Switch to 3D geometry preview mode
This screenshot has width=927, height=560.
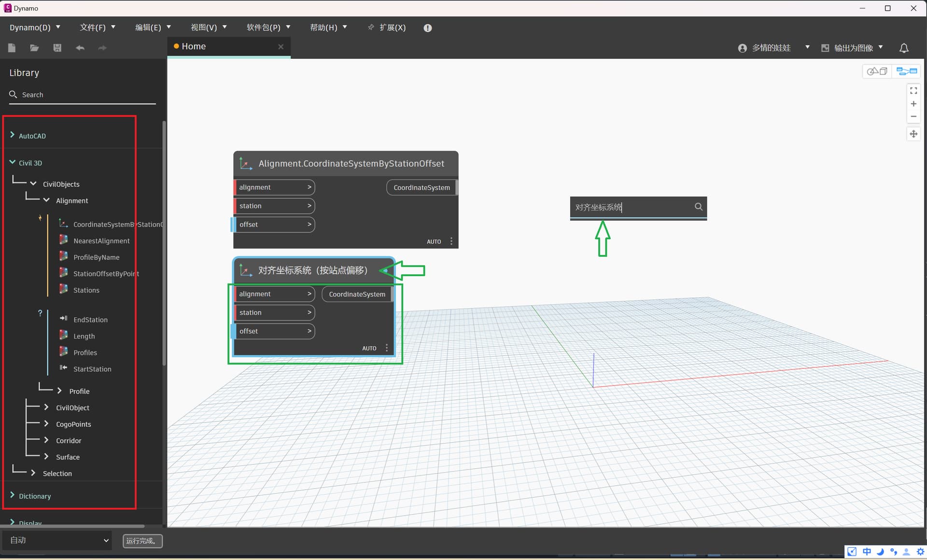click(x=877, y=71)
